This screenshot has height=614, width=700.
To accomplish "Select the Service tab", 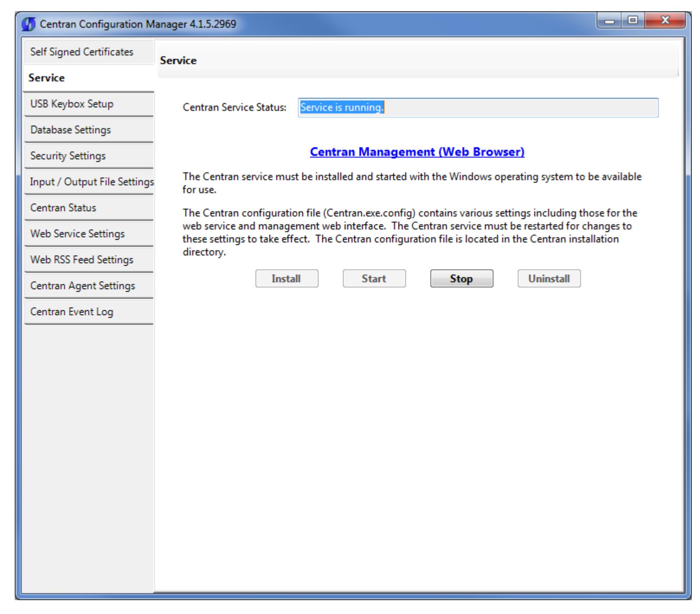I will (89, 78).
